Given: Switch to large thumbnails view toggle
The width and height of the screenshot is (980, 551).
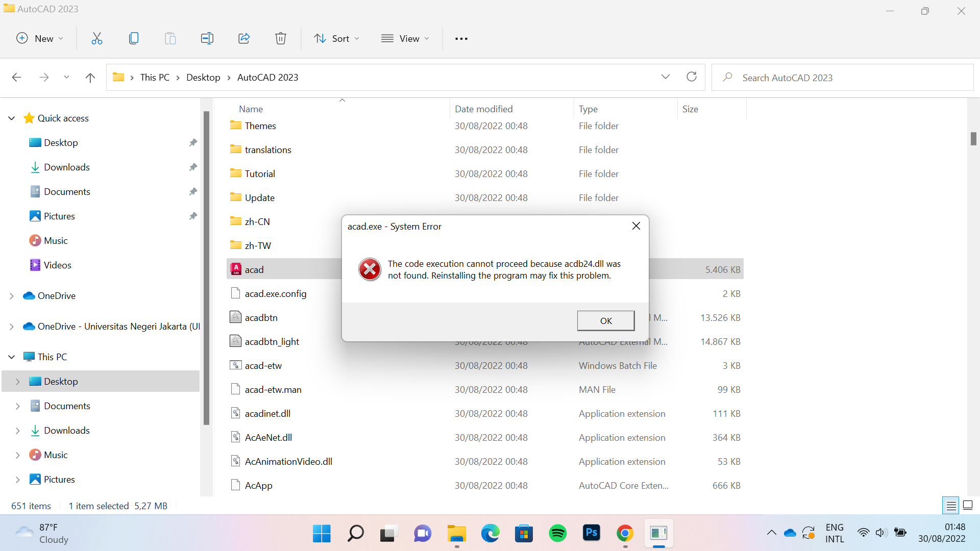Looking at the screenshot, I should pyautogui.click(x=968, y=506).
